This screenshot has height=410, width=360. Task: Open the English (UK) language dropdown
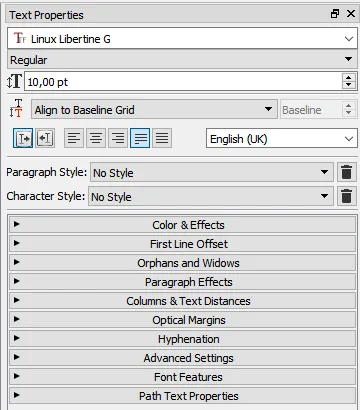click(x=282, y=138)
